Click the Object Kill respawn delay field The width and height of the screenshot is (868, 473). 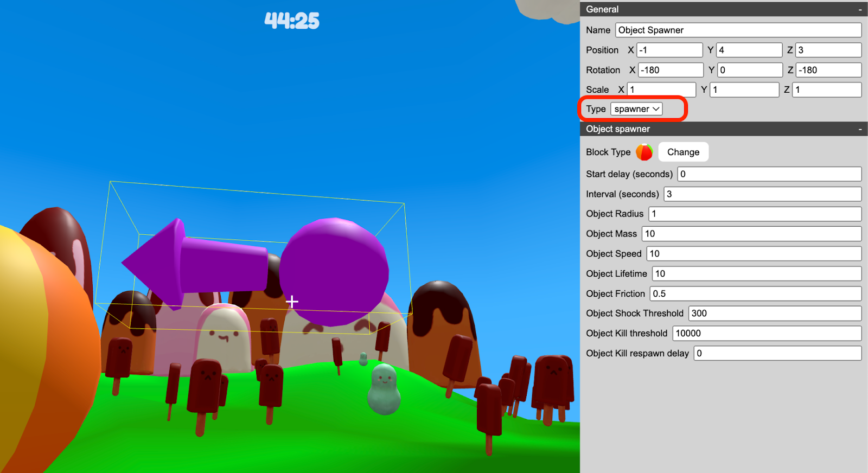click(778, 353)
